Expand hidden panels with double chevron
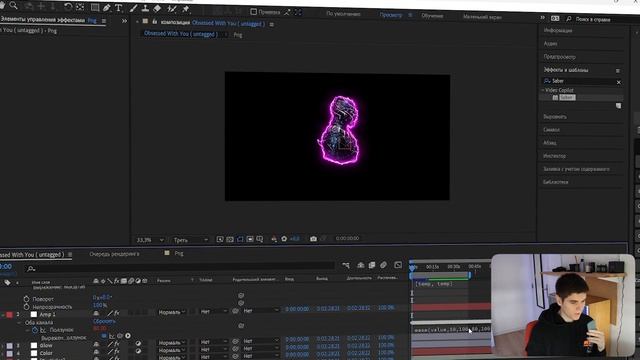Screen dimensions: 640x360 (x=124, y=21)
